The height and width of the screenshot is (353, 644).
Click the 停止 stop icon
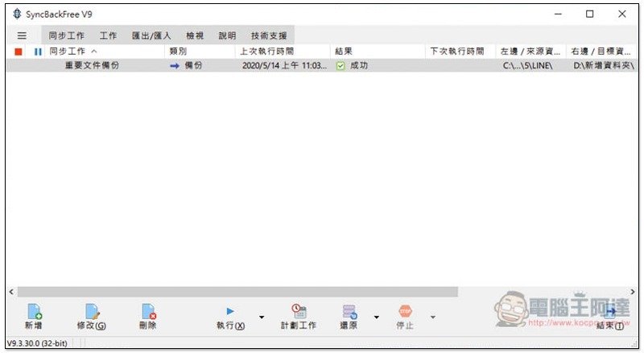coord(405,311)
